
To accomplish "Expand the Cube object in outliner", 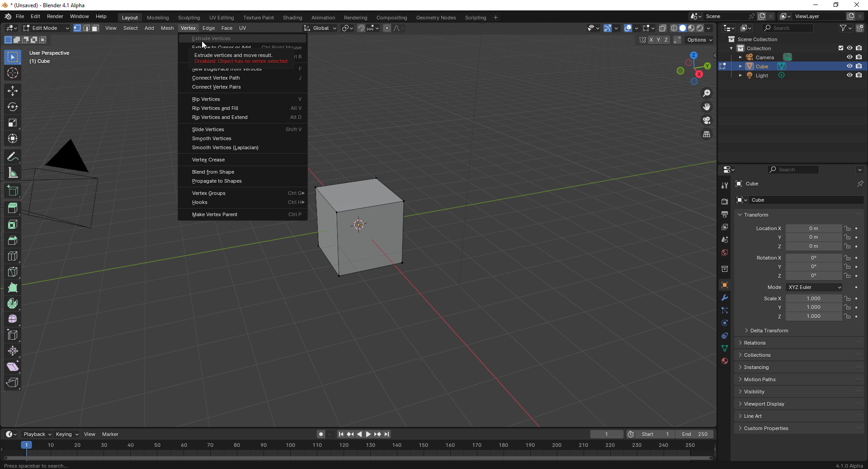I will pos(740,66).
